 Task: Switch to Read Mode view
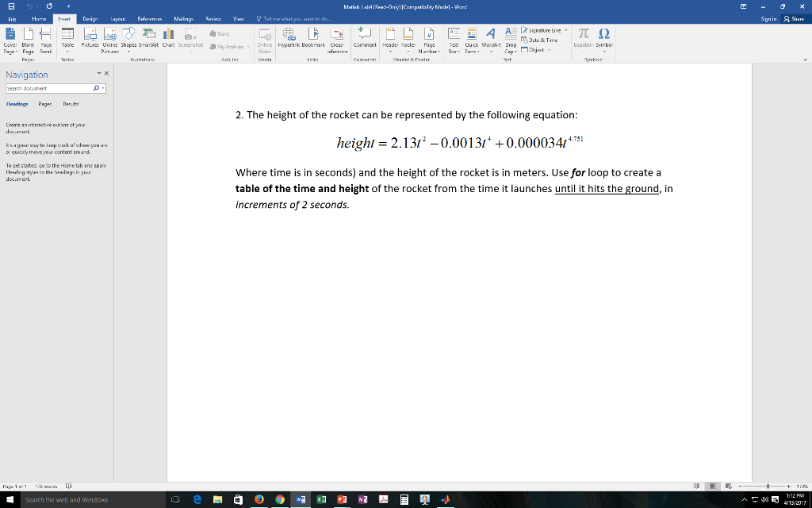pos(696,487)
